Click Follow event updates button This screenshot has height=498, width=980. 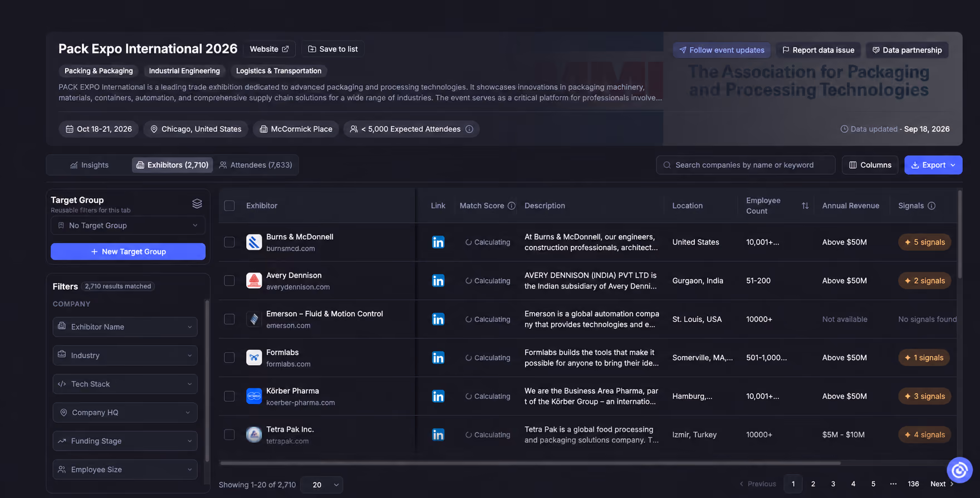click(722, 50)
